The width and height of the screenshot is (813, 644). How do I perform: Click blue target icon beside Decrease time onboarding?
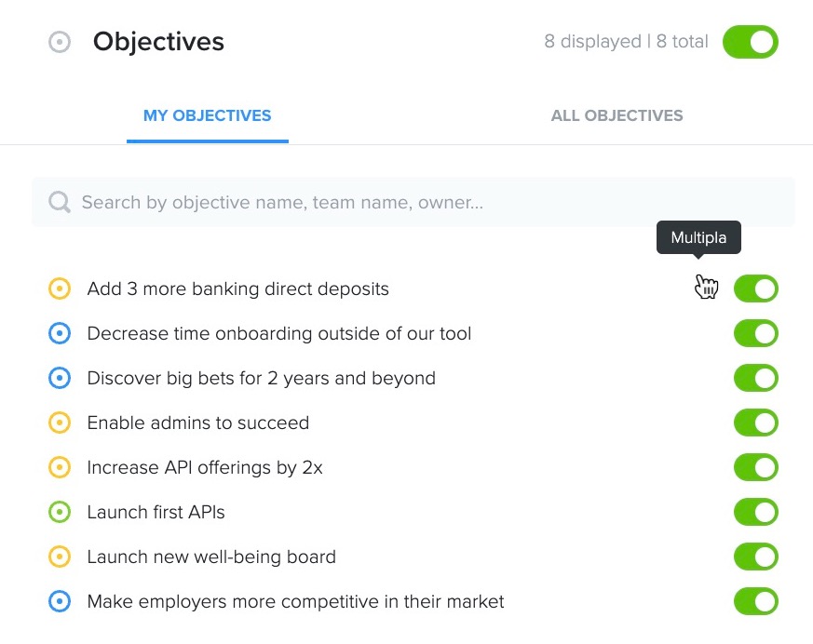click(x=60, y=334)
